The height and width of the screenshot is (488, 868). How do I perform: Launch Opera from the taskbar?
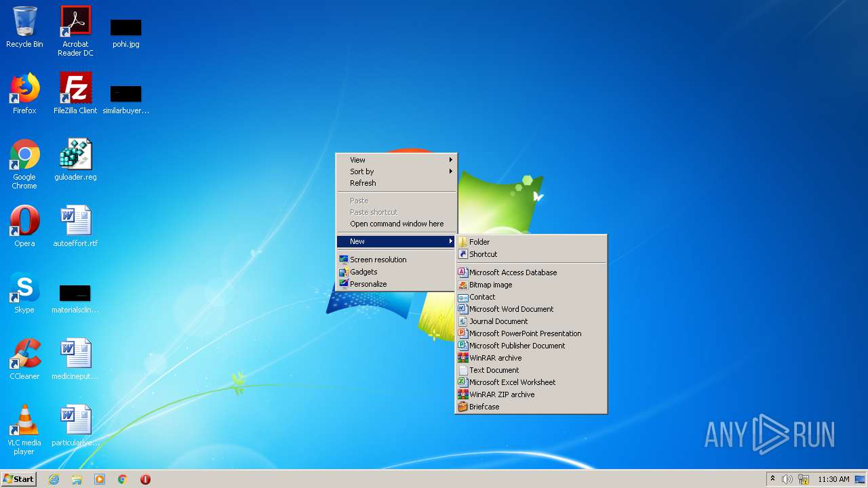(145, 479)
